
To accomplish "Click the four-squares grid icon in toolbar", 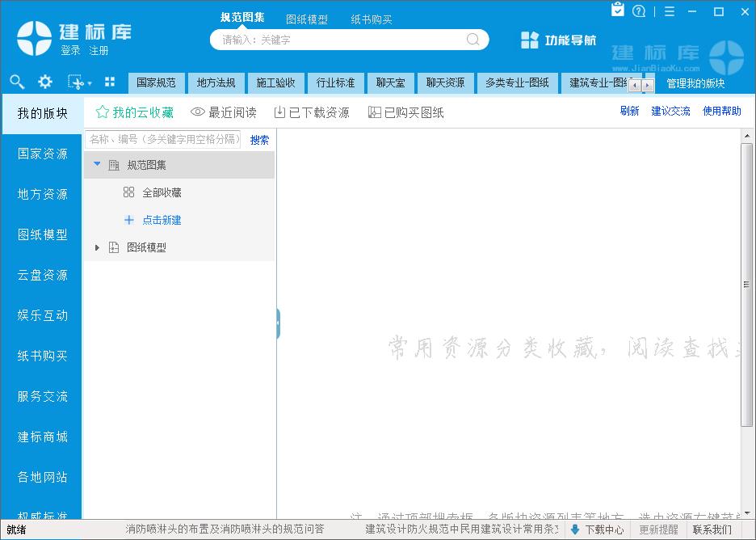I will coord(110,82).
